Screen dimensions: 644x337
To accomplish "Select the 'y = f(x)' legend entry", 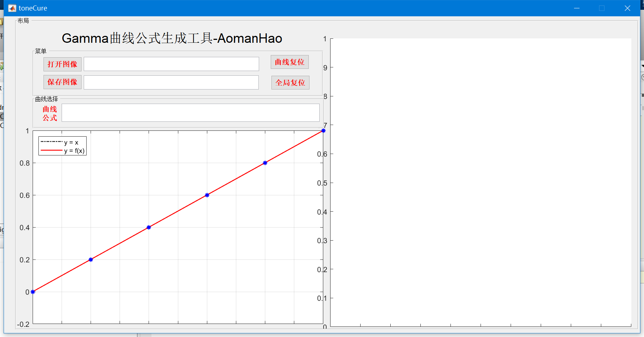I will [x=74, y=150].
